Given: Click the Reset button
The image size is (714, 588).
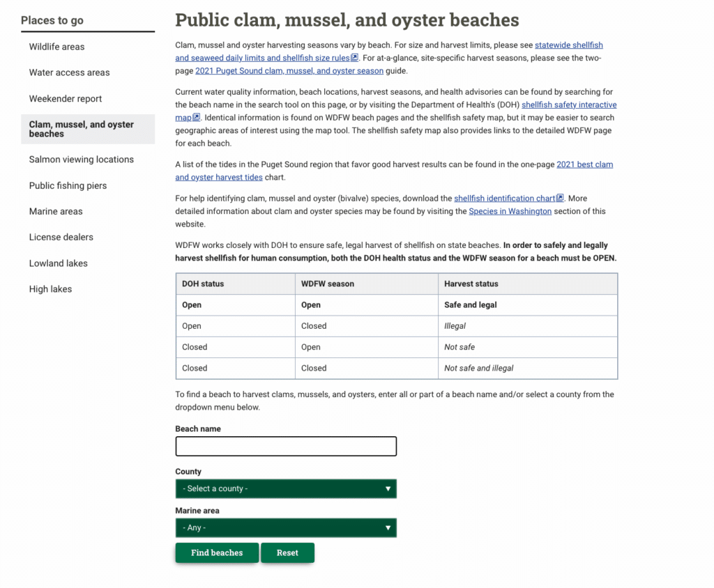Looking at the screenshot, I should pyautogui.click(x=287, y=553).
